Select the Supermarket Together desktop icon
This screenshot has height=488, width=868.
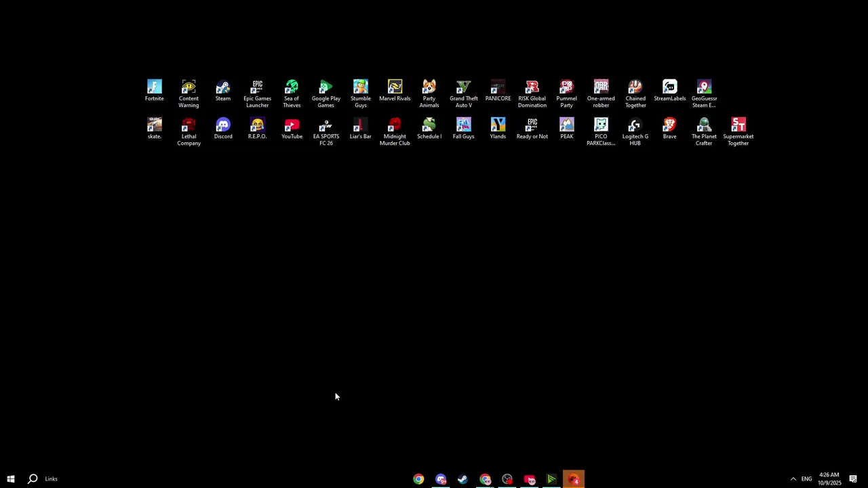[738, 131]
